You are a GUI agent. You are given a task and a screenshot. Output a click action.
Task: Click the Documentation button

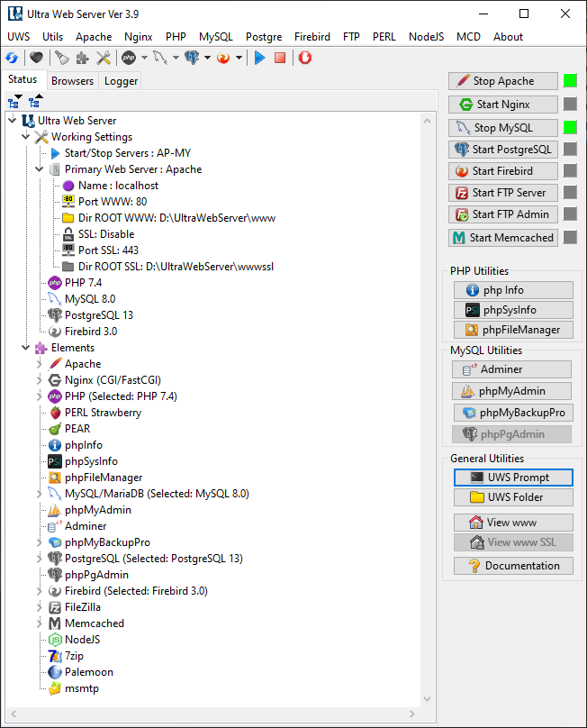tap(513, 566)
